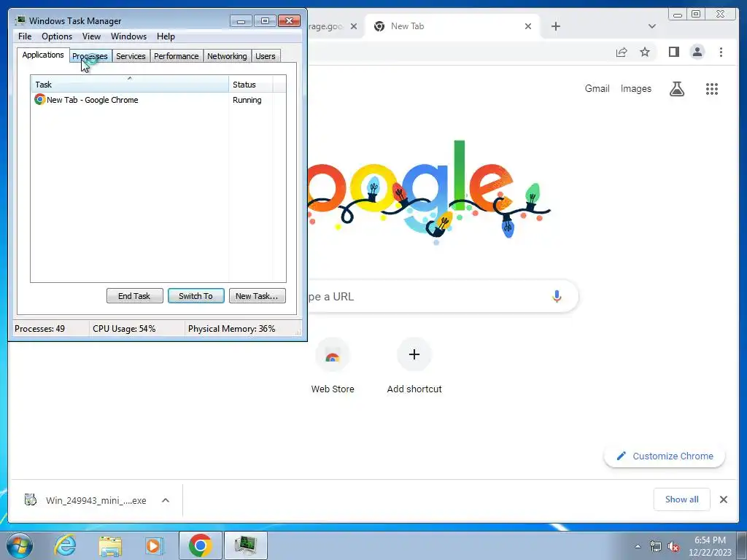
Task: Start voice search with the microphone icon
Action: point(557,296)
